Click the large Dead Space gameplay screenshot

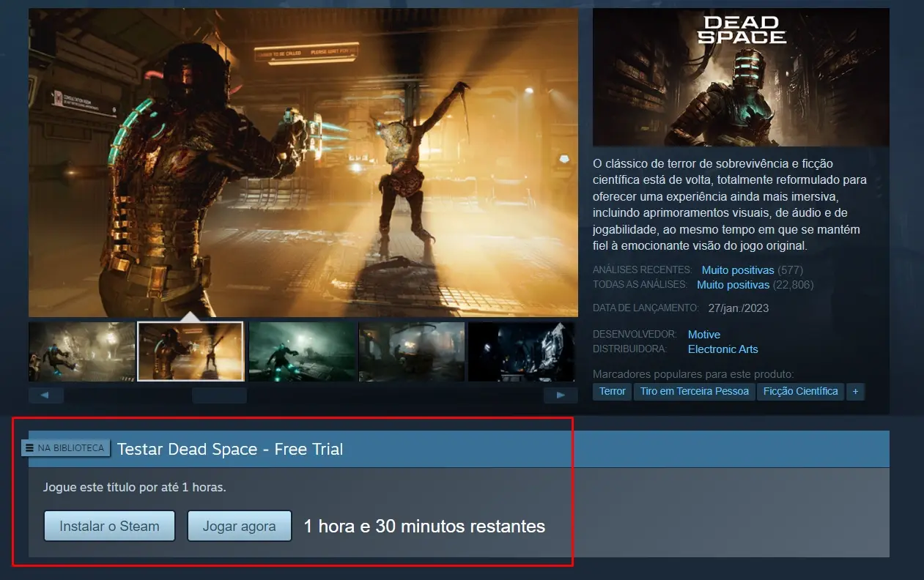coord(303,162)
